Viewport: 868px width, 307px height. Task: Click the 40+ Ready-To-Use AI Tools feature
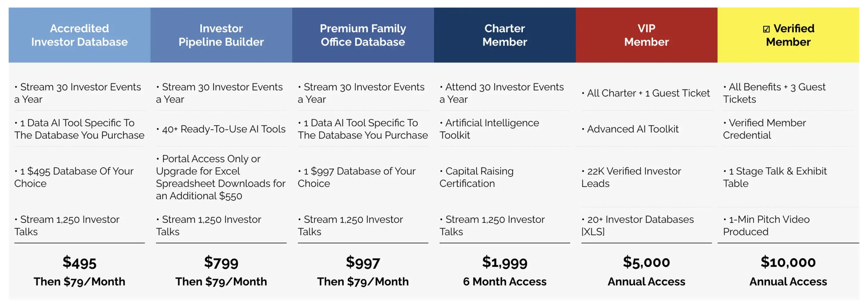[223, 129]
